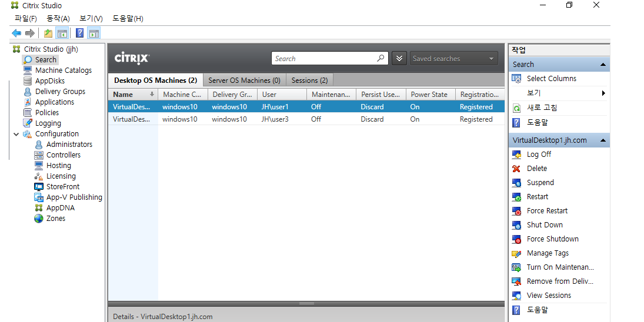Expand advanced search with double-chevron button
Image resolution: width=644 pixels, height=322 pixels.
click(399, 59)
